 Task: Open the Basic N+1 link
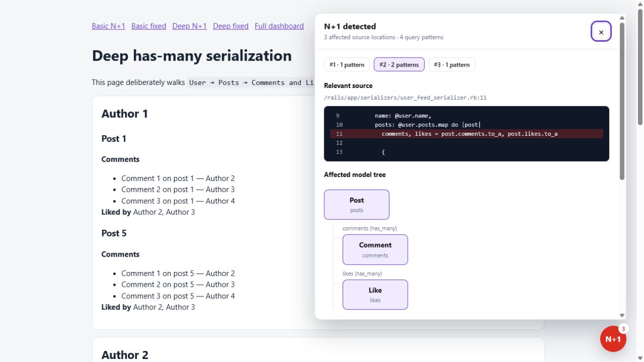(108, 26)
